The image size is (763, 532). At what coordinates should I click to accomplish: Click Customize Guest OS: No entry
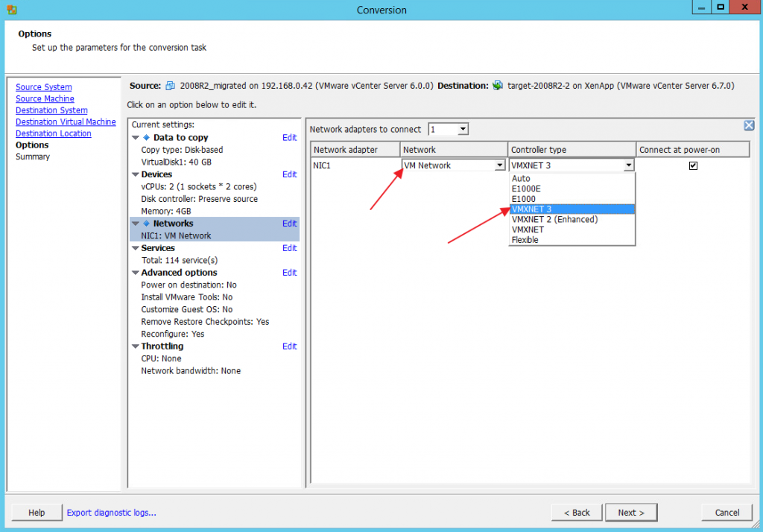187,309
